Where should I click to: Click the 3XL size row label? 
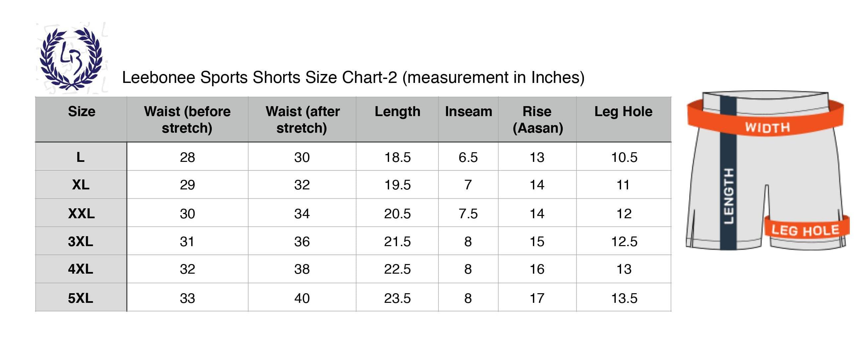[x=81, y=241]
